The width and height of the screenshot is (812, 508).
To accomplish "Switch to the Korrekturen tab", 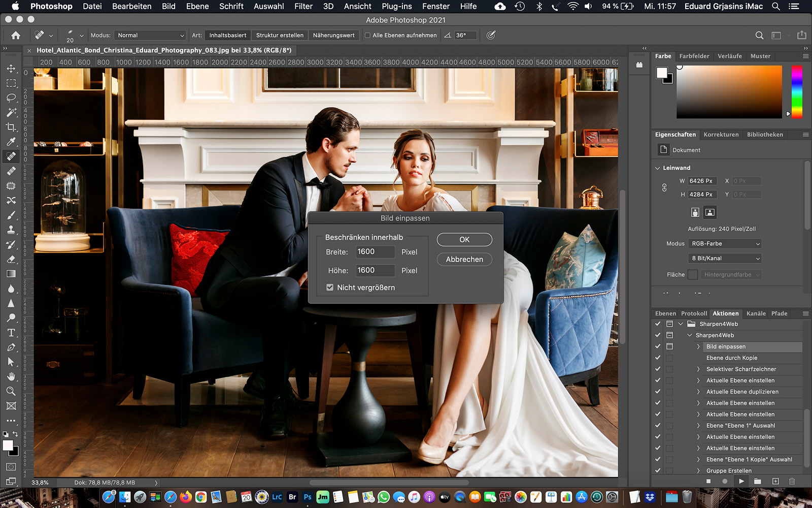I will point(721,135).
